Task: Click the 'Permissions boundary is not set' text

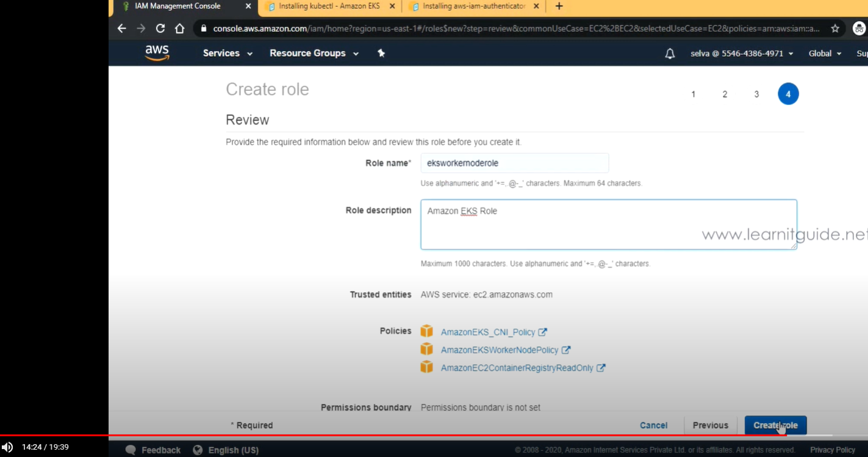Action: (x=481, y=408)
